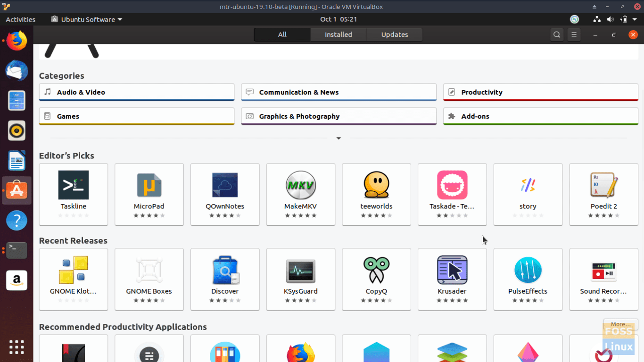The image size is (644, 362).
Task: Launch Thunderbird Mail from the dock
Action: tap(17, 71)
